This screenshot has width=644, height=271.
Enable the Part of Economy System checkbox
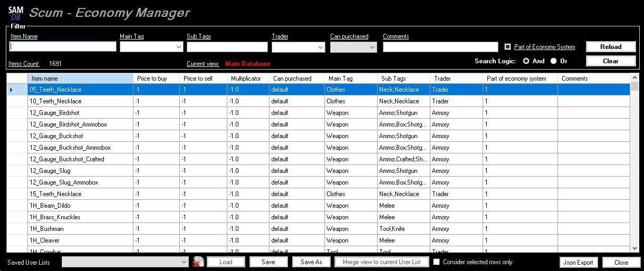pyautogui.click(x=508, y=47)
